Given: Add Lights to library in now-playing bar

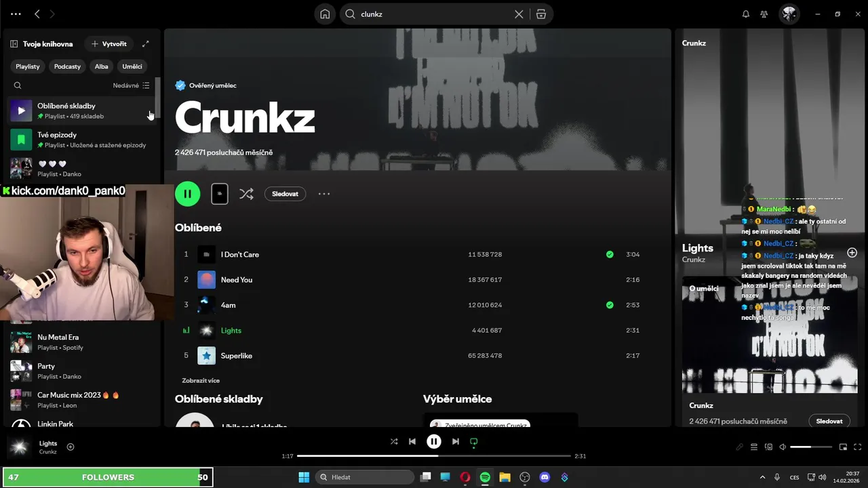Looking at the screenshot, I should [71, 447].
